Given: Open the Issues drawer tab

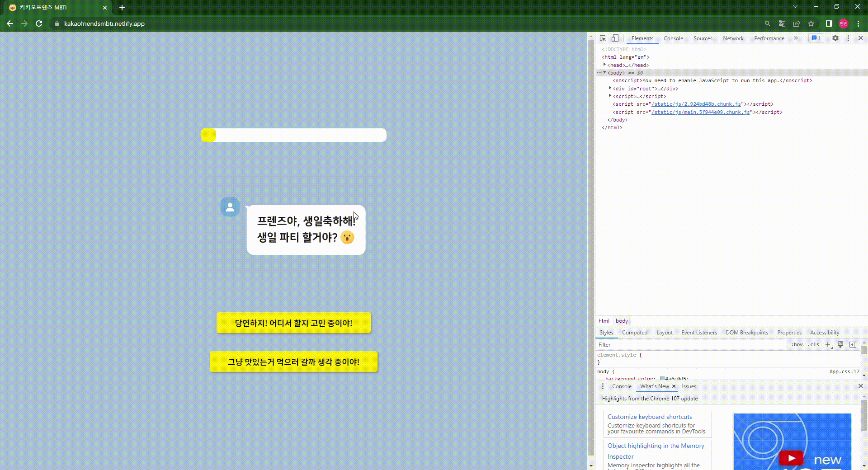Looking at the screenshot, I should click(689, 386).
